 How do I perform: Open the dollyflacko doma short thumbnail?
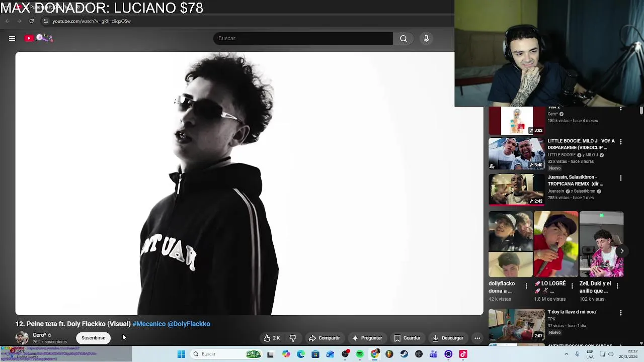pyautogui.click(x=510, y=244)
